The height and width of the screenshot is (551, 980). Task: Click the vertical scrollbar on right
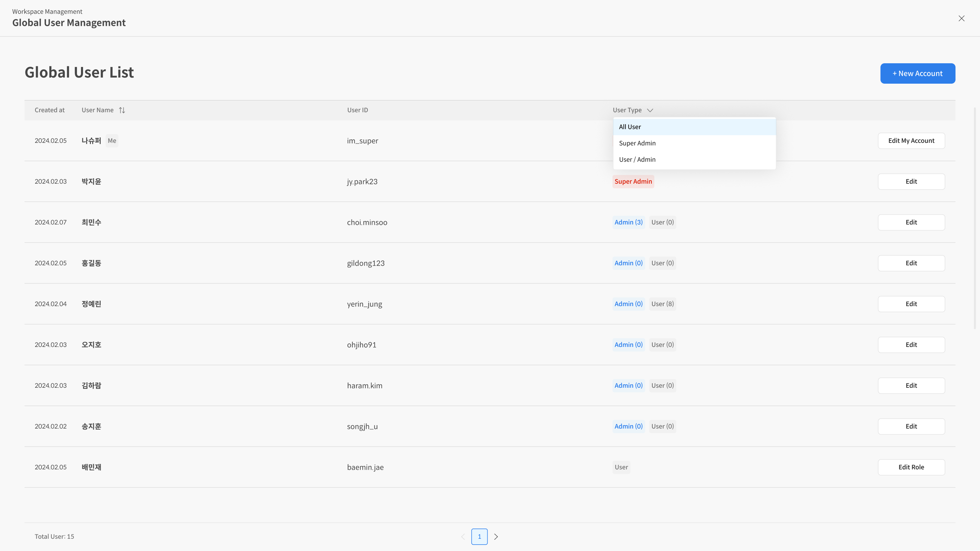coord(975,218)
